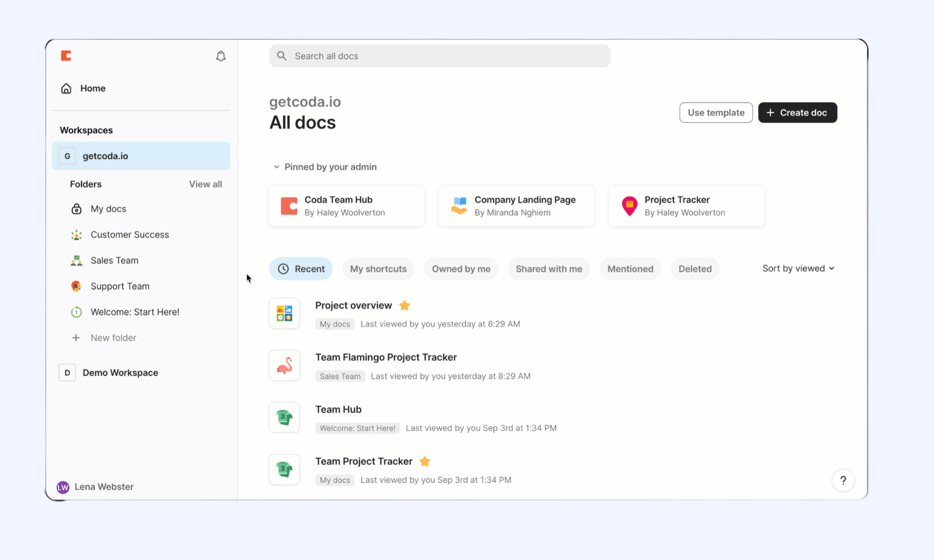Unstar the Project overview doc
Image resolution: width=934 pixels, height=560 pixels.
[x=404, y=306]
